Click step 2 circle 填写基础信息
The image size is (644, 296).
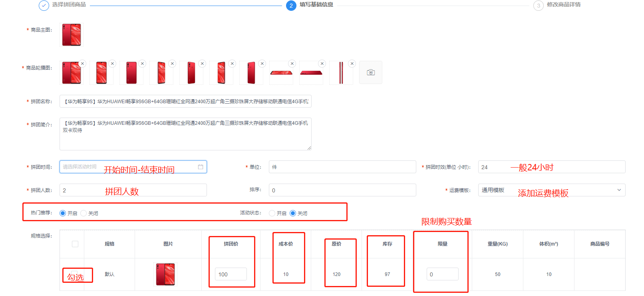coord(291,6)
